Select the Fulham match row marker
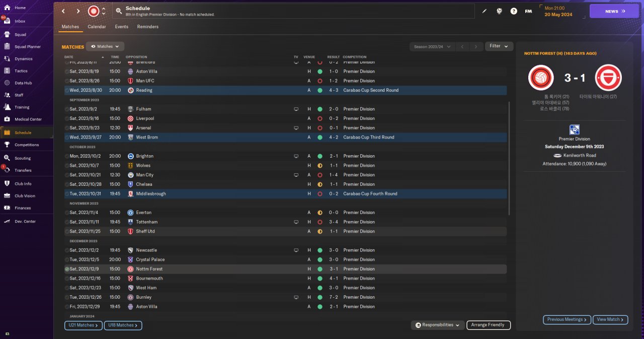 tap(67, 109)
